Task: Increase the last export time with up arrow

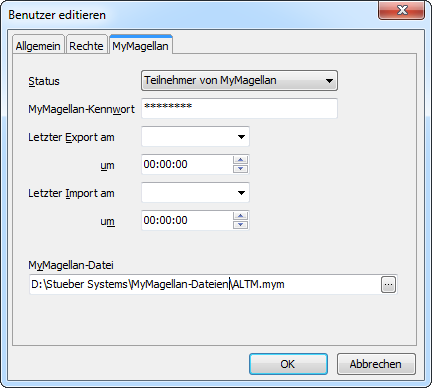Action: click(x=240, y=160)
